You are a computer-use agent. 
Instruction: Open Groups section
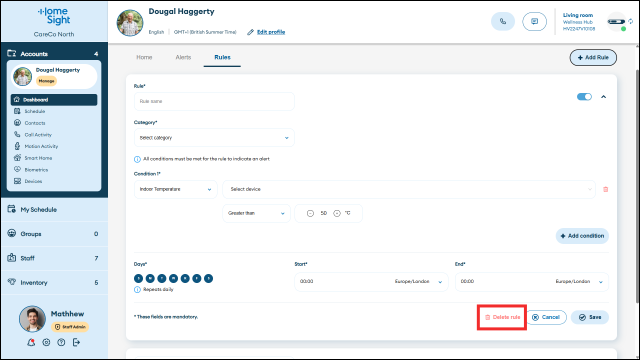[x=54, y=234]
